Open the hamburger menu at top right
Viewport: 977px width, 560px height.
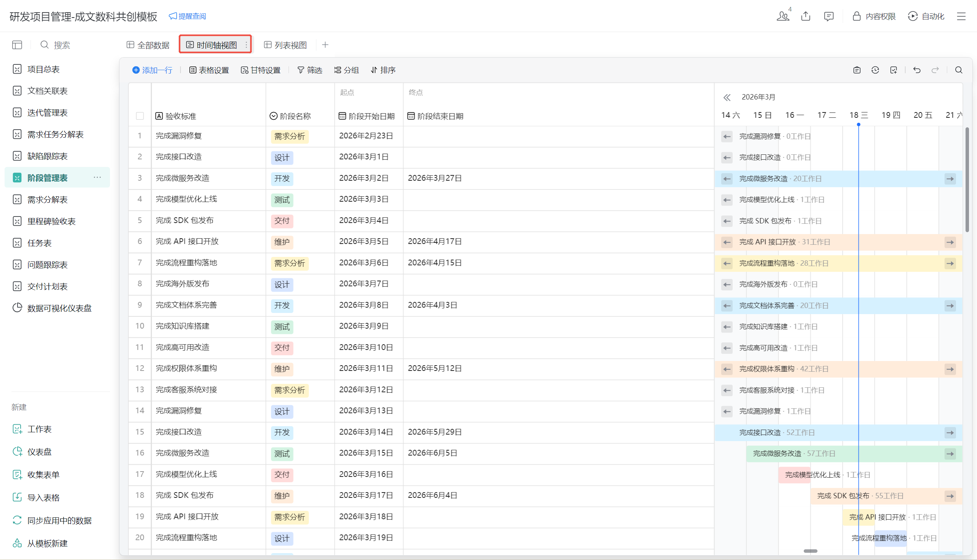pyautogui.click(x=961, y=16)
